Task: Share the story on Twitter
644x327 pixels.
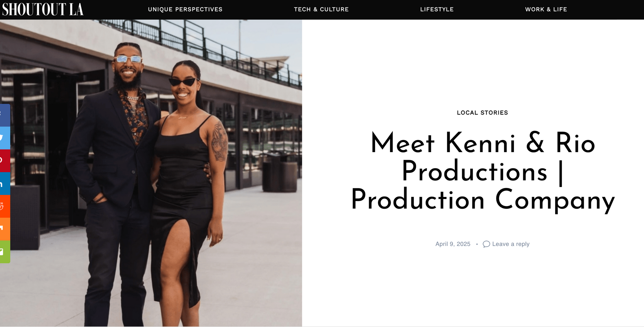Action: (x=5, y=138)
